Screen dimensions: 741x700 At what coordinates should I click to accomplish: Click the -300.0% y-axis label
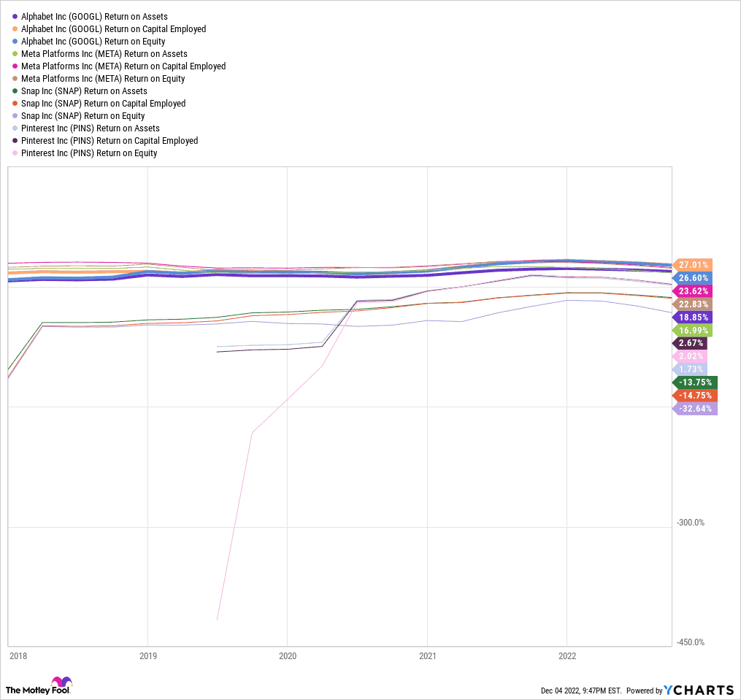coord(689,523)
